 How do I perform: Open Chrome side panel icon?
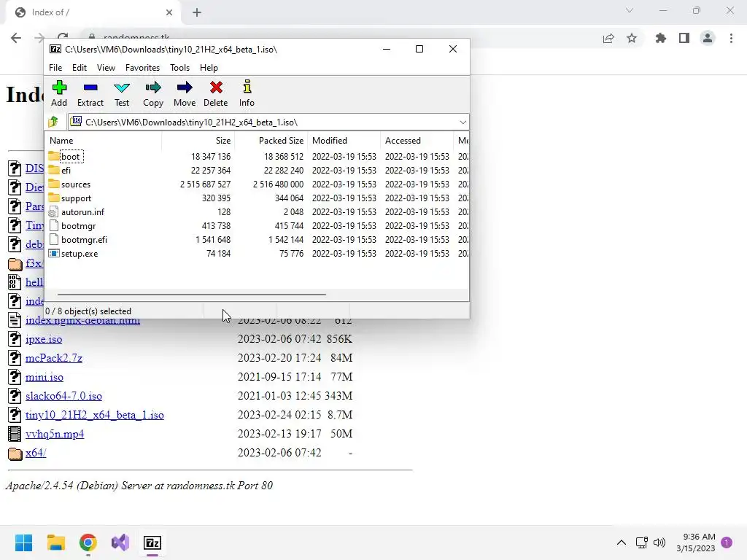coord(684,38)
